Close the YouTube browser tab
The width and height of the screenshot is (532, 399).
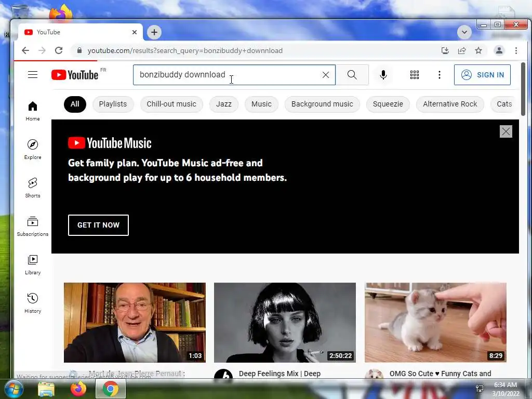tap(135, 32)
